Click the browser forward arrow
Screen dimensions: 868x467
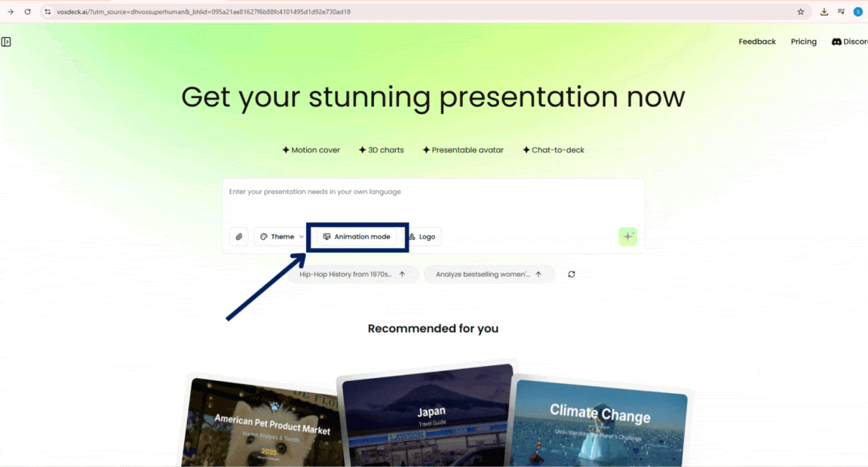coord(11,11)
